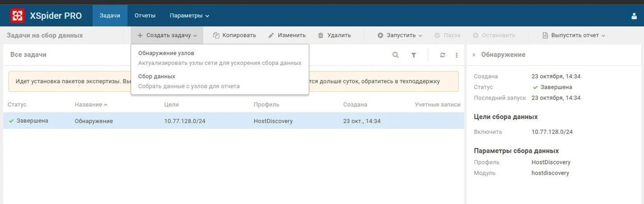Viewport: 644px width, 204px height.
Task: Click the Учетные записи column header
Action: [437, 104]
